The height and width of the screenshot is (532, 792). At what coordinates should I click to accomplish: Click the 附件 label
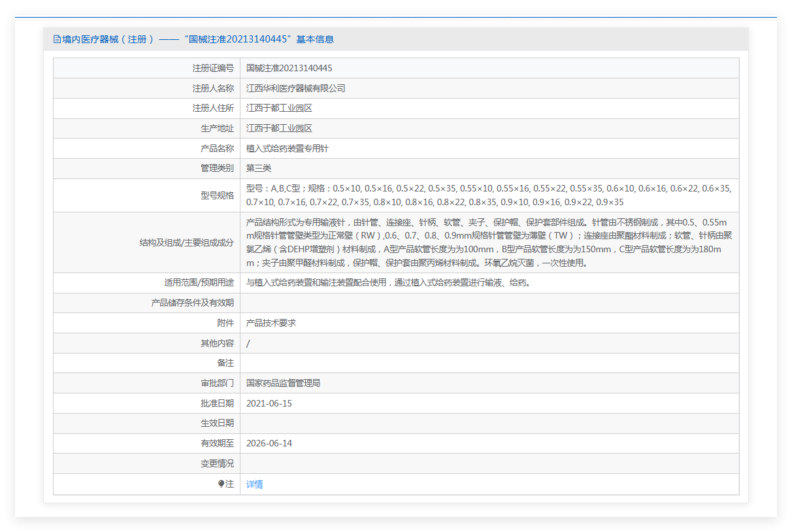tap(225, 323)
